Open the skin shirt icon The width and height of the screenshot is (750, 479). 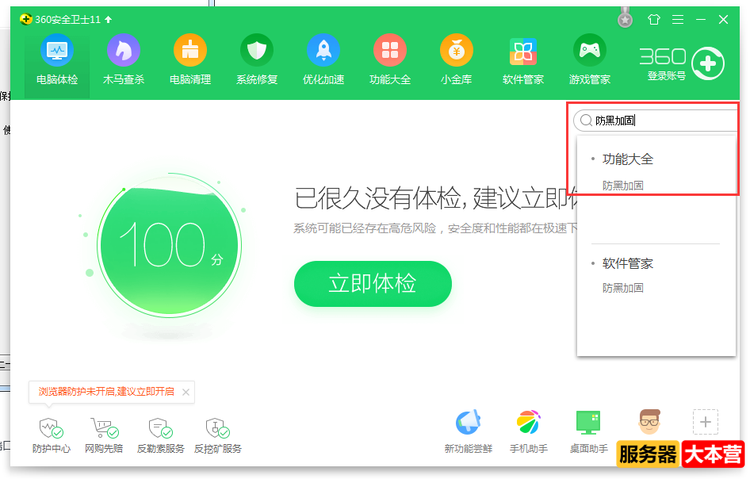tap(653, 20)
